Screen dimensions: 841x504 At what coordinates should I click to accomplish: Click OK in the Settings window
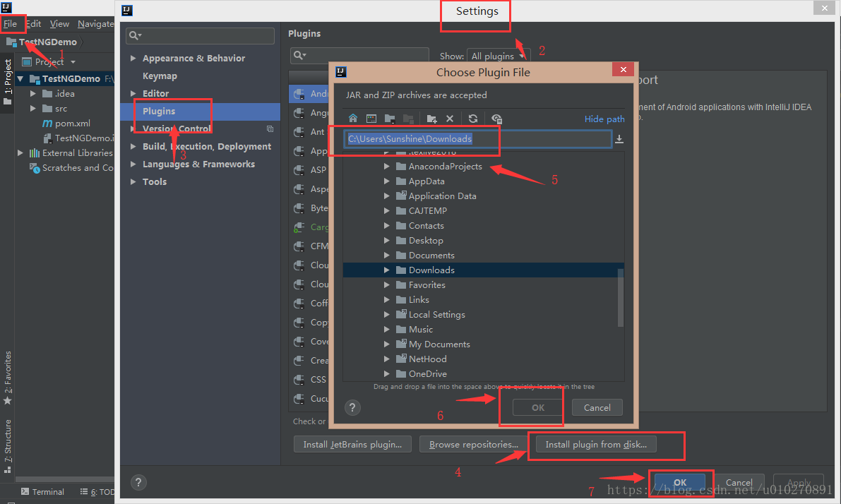pyautogui.click(x=679, y=483)
